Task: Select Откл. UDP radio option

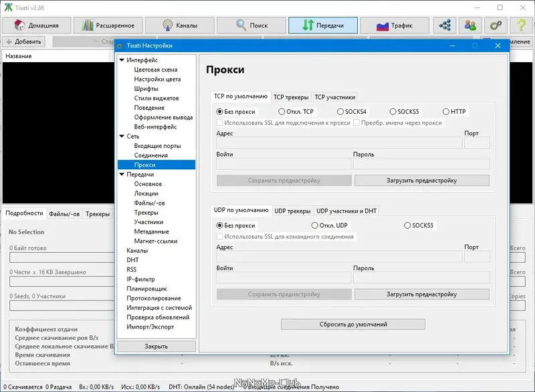Action: pos(314,225)
